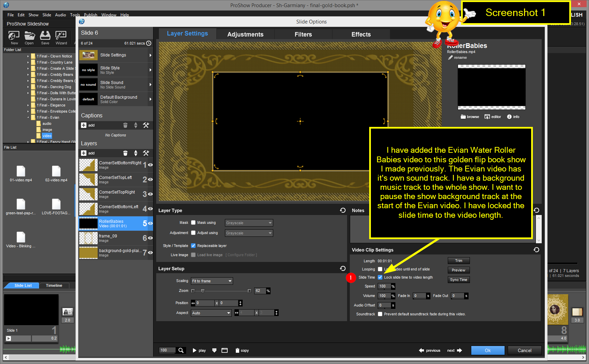Open Aspect Auto dropdown

211,313
